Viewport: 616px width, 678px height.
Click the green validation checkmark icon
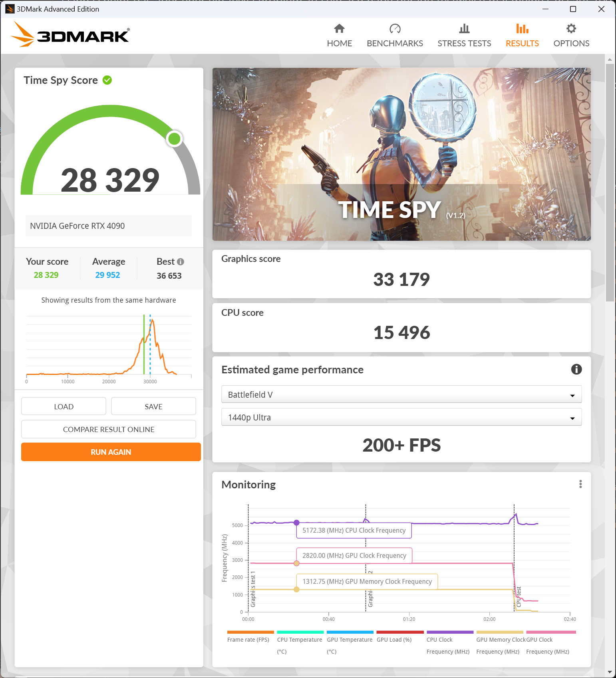point(107,80)
